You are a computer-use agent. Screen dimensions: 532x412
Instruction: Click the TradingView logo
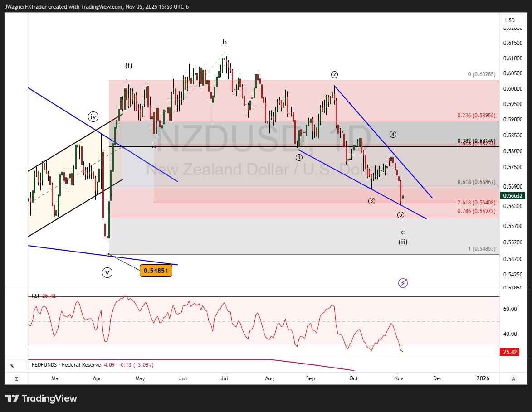pyautogui.click(x=41, y=398)
